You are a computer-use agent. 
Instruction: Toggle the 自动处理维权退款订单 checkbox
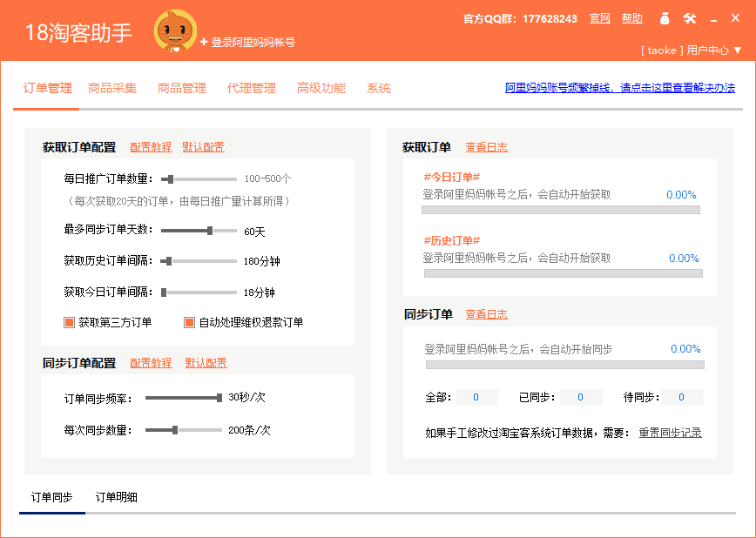pos(189,322)
